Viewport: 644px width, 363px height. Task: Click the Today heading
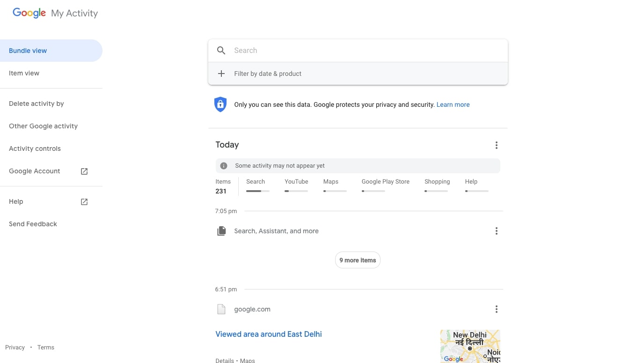227,145
